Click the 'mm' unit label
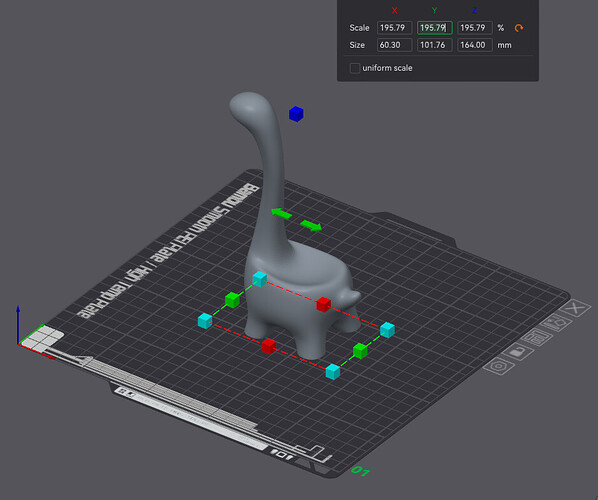Viewport: 598px width, 500px height. (504, 45)
